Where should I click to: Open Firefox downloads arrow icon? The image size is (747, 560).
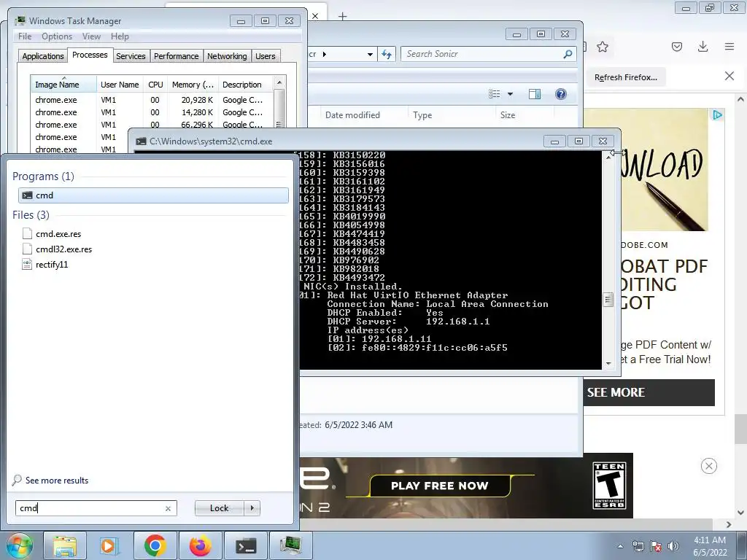(x=703, y=47)
